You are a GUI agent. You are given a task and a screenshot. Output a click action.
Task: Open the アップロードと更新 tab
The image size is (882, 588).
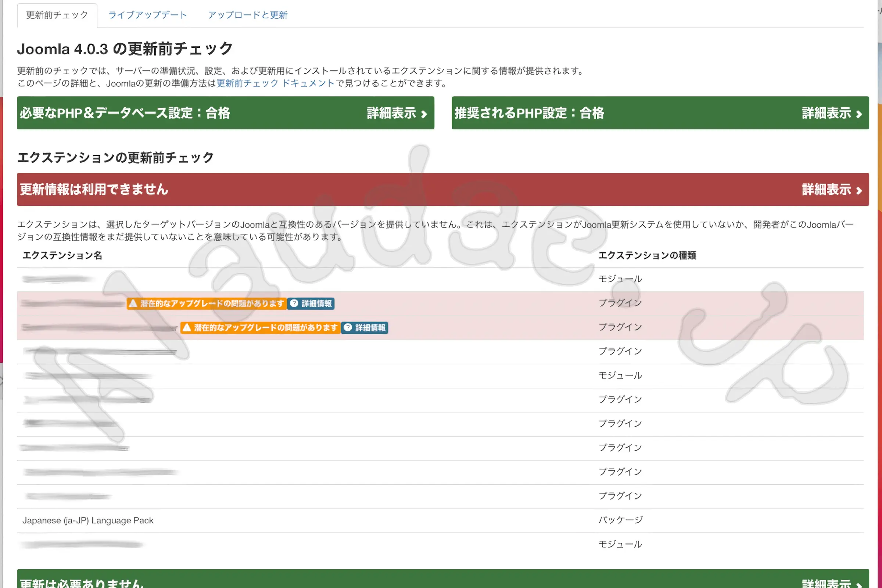pyautogui.click(x=247, y=15)
